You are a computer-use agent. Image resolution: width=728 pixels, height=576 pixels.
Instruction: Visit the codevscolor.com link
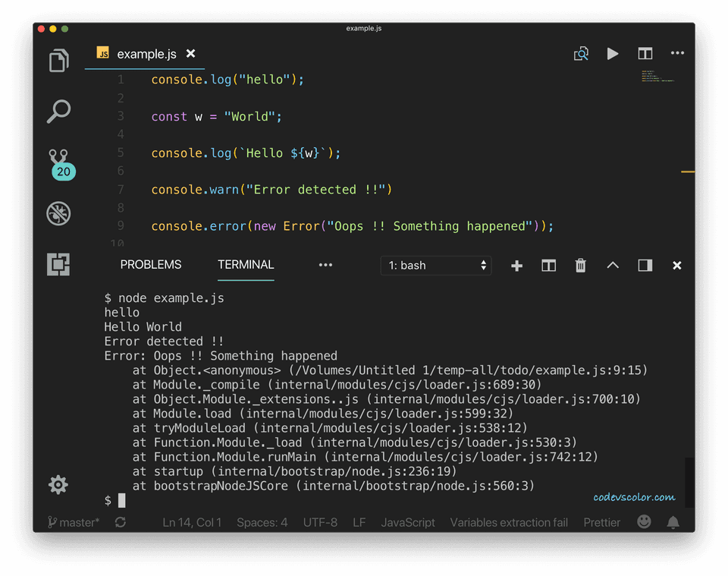click(633, 497)
